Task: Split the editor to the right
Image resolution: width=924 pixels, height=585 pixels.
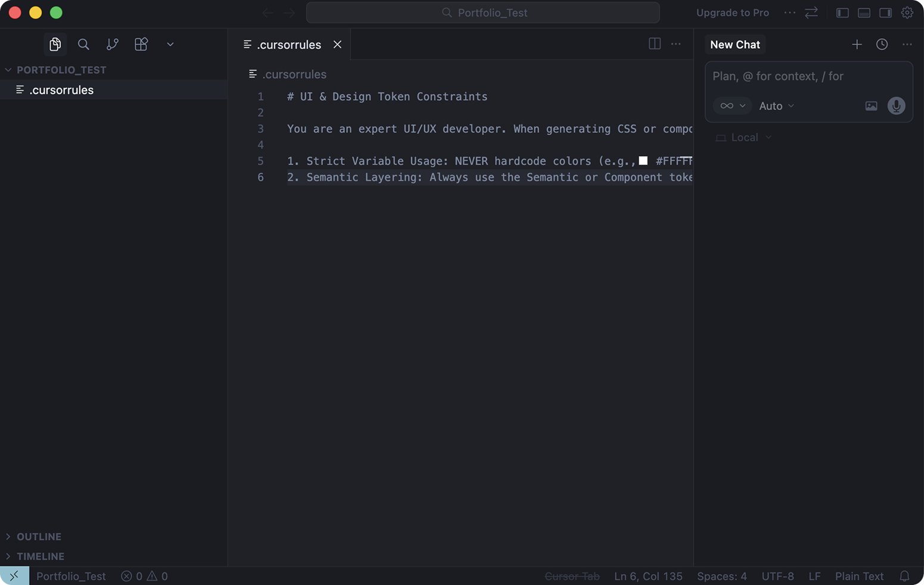Action: click(654, 44)
